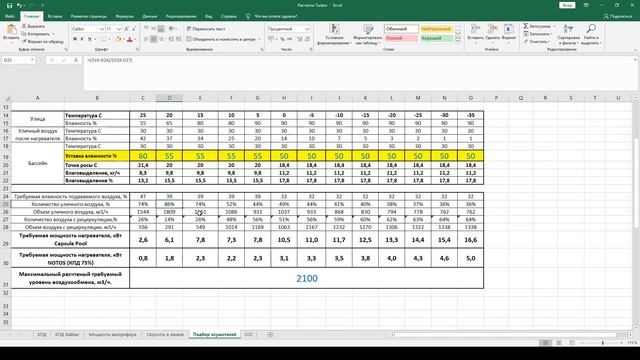
Task: Switch to Data (Данные) tab
Action: (x=150, y=16)
